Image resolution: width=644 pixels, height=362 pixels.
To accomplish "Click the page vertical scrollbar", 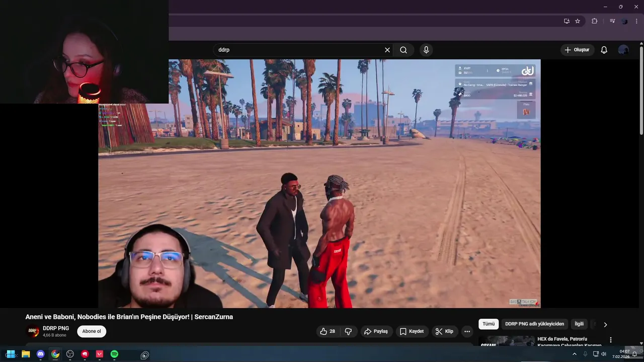I will pos(641,90).
